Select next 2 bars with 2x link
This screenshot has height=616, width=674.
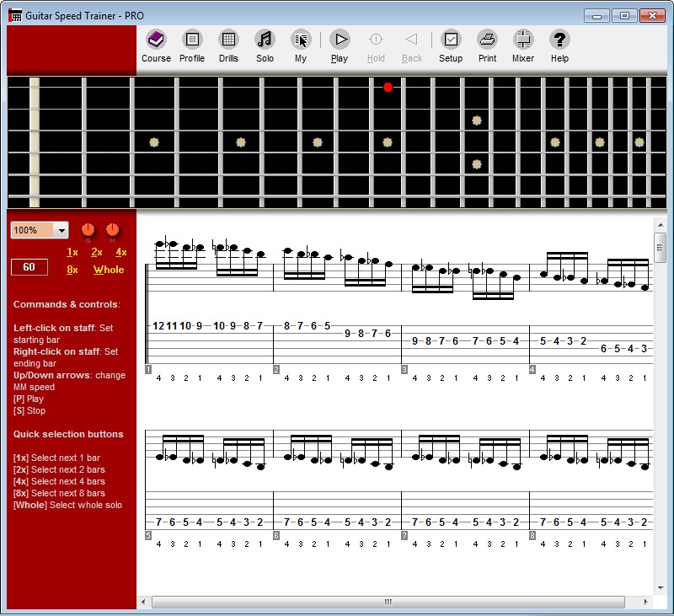coord(97,252)
